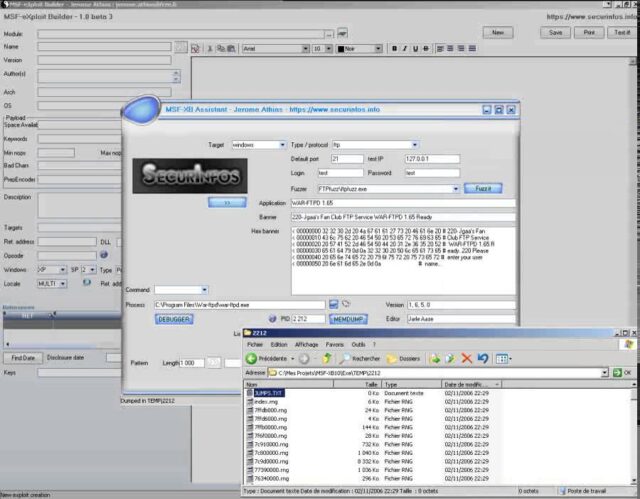The width and height of the screenshot is (640, 499).
Task: Click the OK go button in Explorer
Action: [x=622, y=373]
